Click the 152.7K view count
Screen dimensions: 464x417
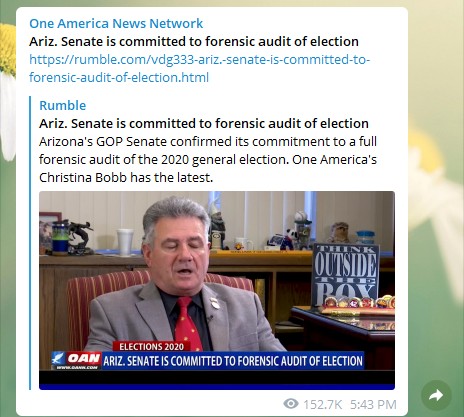coord(322,404)
